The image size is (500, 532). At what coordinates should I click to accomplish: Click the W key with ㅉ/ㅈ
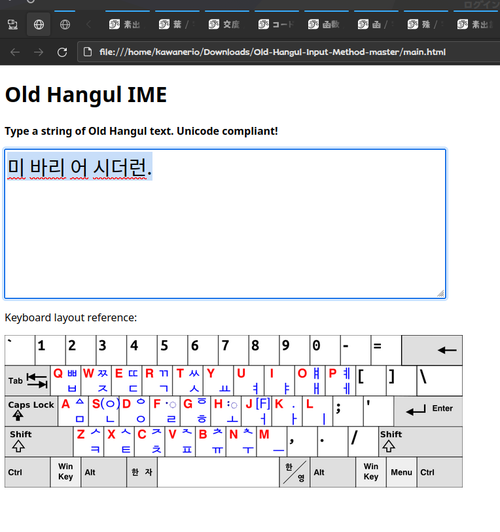tap(96, 381)
